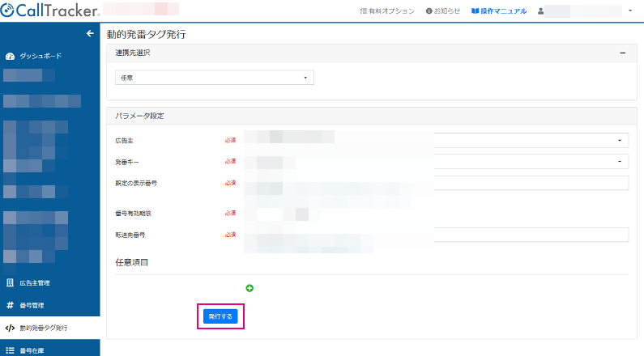Screen dimensions: 644x356
Task: Click the 操作マニュアル book icon
Action: 476,11
